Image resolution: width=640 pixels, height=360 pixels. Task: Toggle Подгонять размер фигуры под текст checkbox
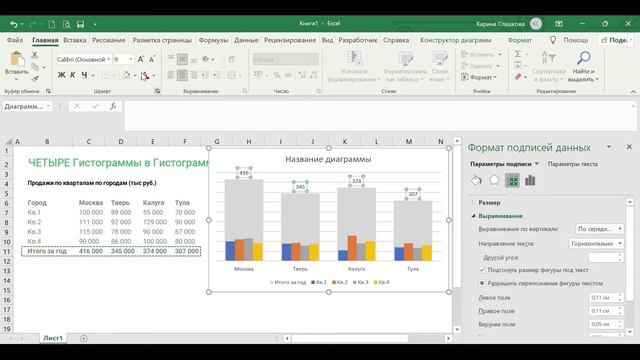coord(482,270)
